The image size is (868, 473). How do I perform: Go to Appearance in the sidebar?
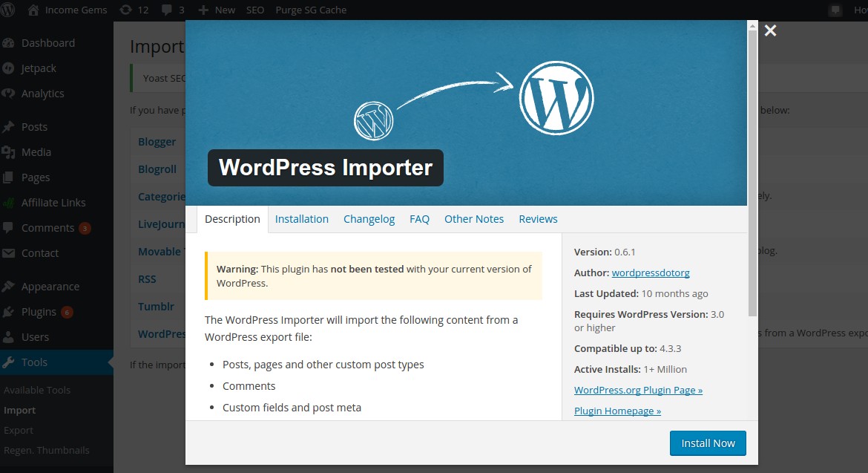click(x=50, y=287)
